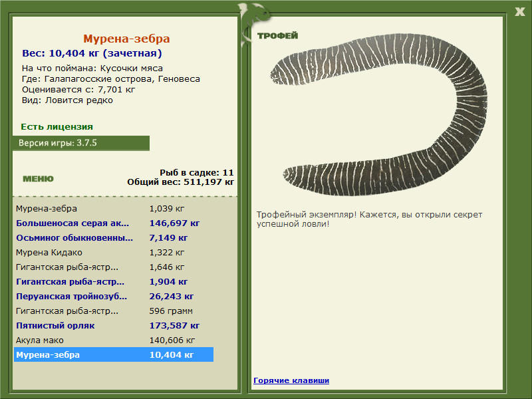Select Гигантская рыба-ястреб 1,904 кг row
532x399 pixels.
(114, 281)
